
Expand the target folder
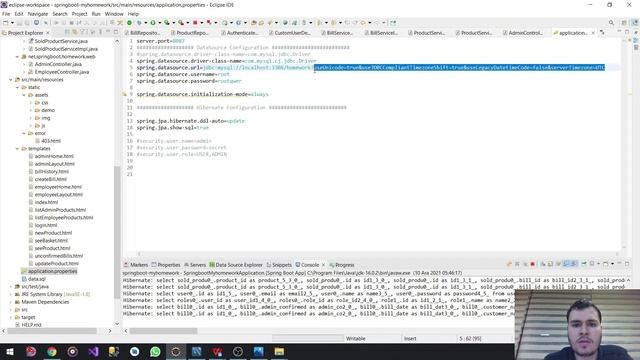(11, 317)
